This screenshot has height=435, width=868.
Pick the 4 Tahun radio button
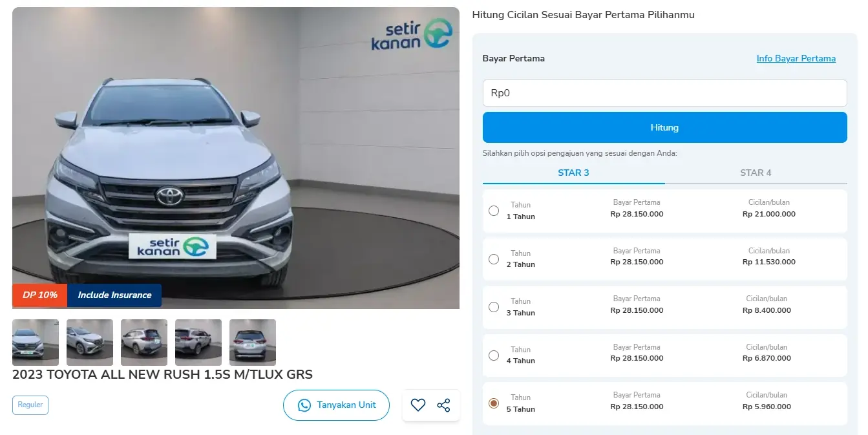(494, 355)
